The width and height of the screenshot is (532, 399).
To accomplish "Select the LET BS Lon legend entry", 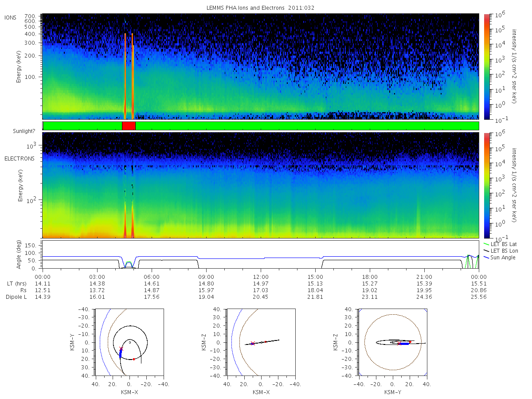I will click(x=500, y=250).
